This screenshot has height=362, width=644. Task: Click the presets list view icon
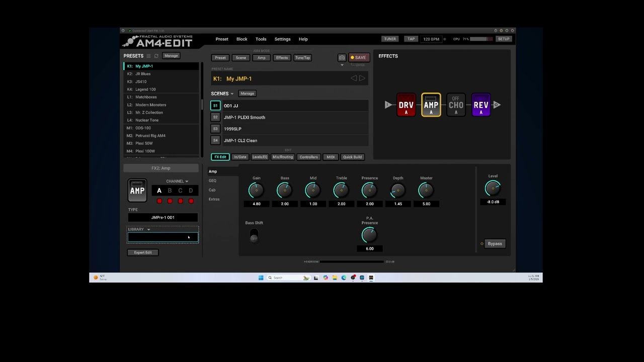pyautogui.click(x=148, y=56)
